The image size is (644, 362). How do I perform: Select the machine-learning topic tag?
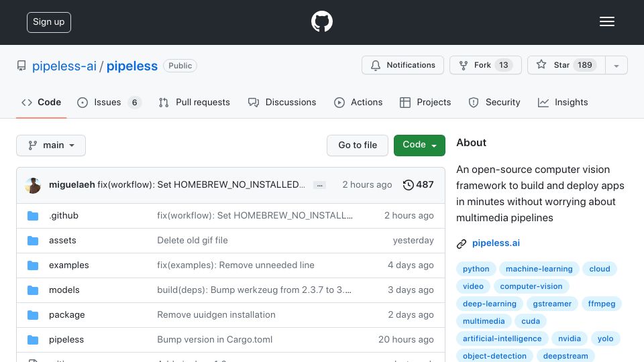click(x=539, y=269)
